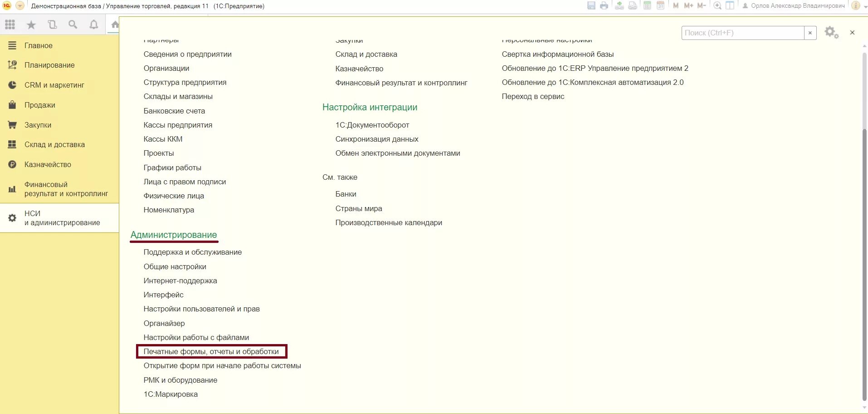This screenshot has height=414, width=868.
Task: Click into the Поиск (Ctrl+F) field
Action: click(743, 33)
